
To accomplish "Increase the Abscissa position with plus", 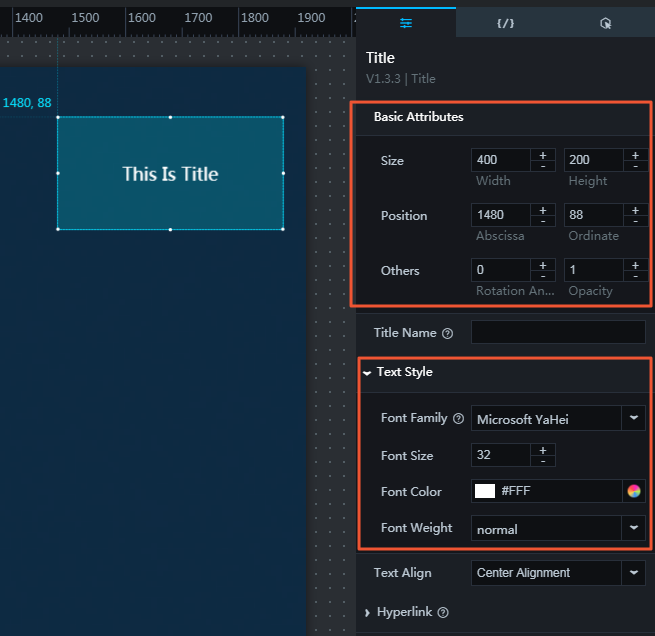I will 543,210.
